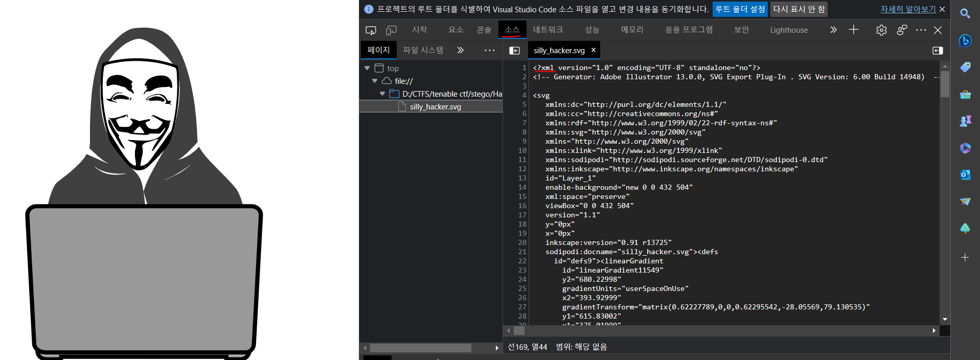Open the games chess sidebar icon
980x360 pixels.
point(965,121)
